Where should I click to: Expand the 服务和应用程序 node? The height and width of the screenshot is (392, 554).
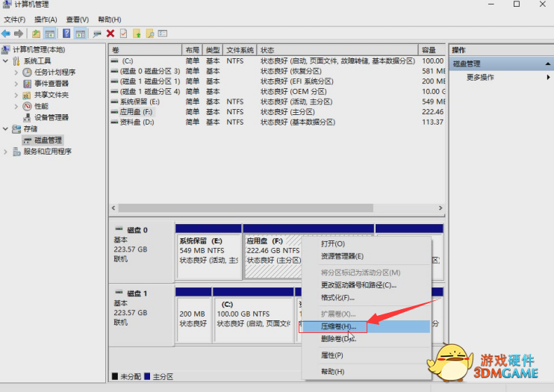5,152
